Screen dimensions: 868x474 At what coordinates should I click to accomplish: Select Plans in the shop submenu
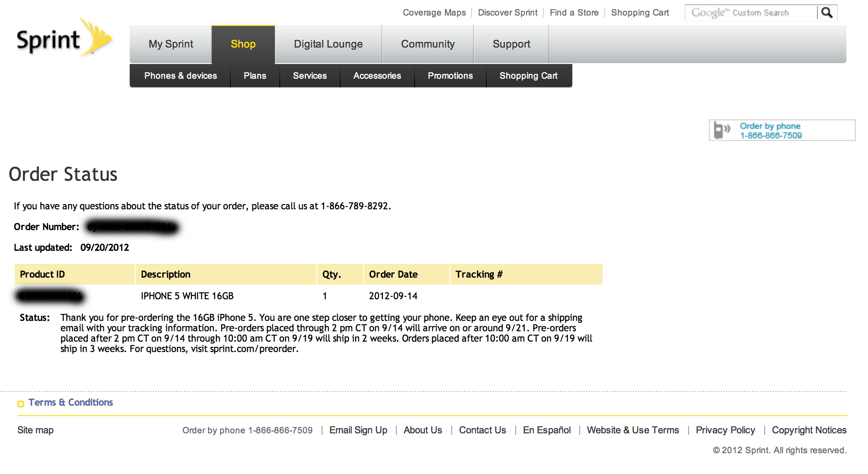point(255,76)
